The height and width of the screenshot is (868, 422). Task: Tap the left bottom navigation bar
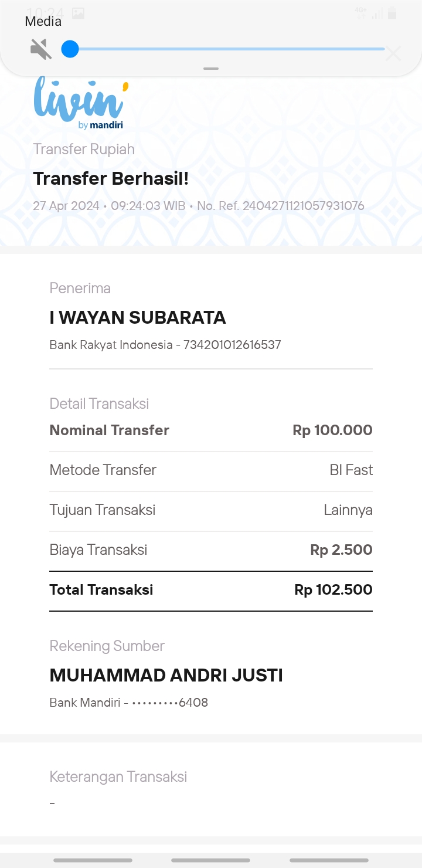[x=93, y=860]
